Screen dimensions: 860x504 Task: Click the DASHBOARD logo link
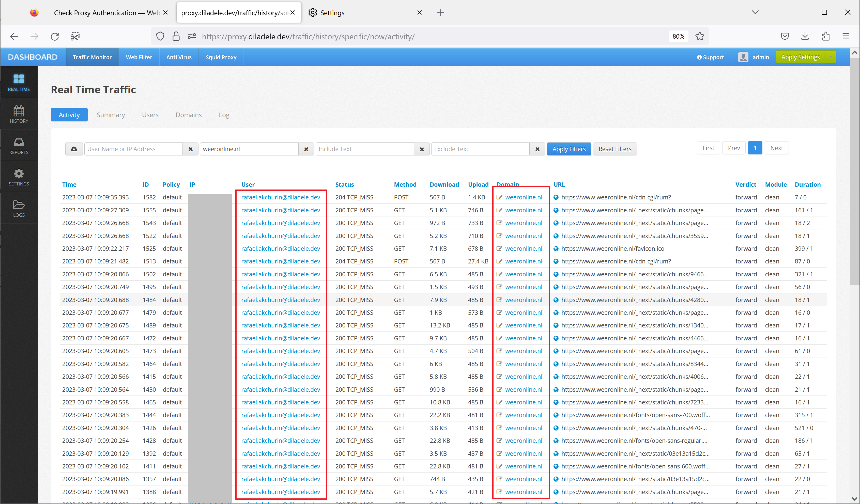coord(33,57)
